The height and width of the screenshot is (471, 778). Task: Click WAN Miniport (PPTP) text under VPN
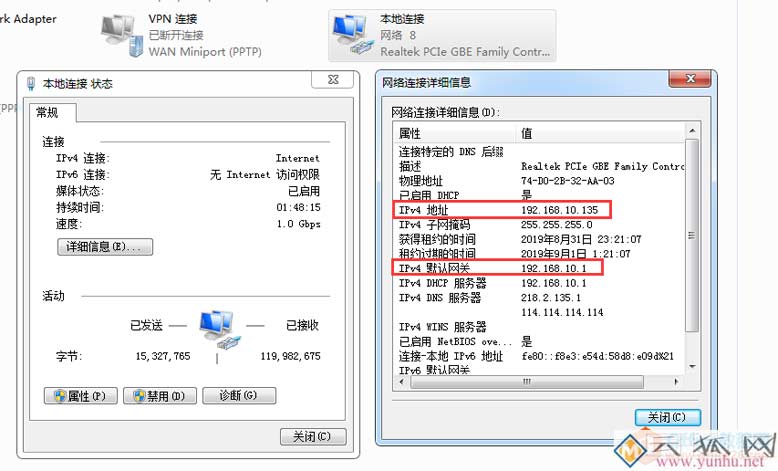point(205,52)
